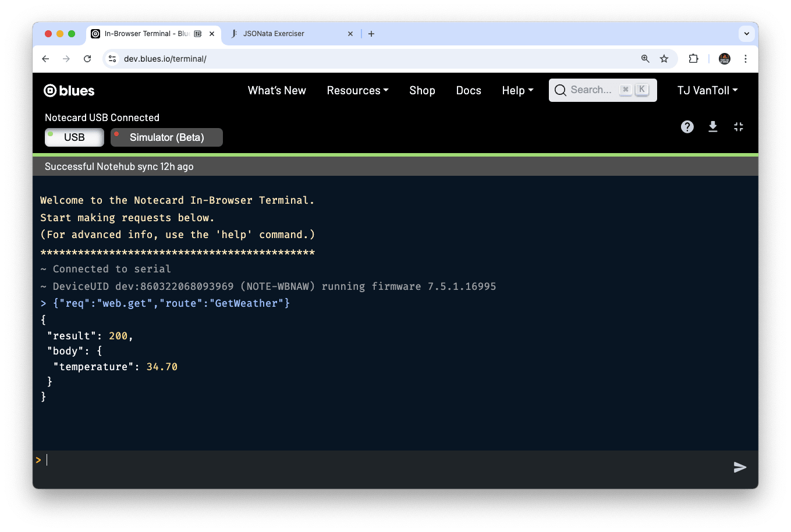This screenshot has height=532, width=791.
Task: Close the In-Browser Terminal tab
Action: (x=212, y=34)
